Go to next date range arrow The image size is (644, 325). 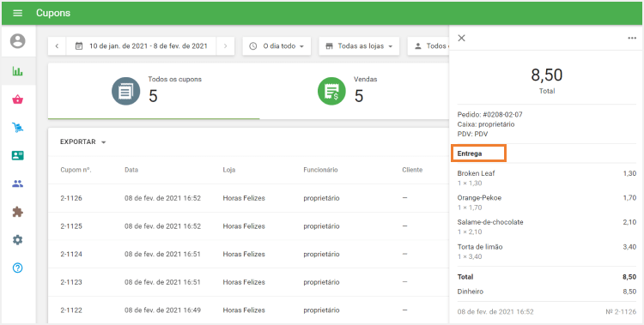pos(225,46)
